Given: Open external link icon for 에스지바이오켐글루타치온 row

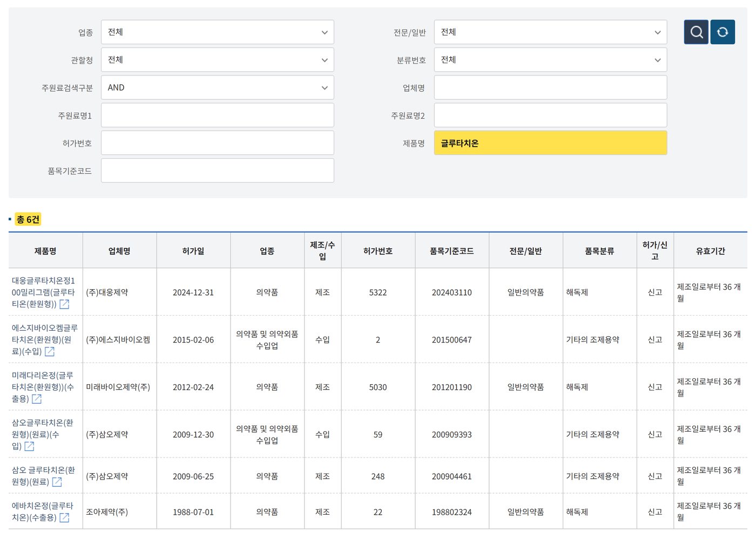Looking at the screenshot, I should pos(50,352).
